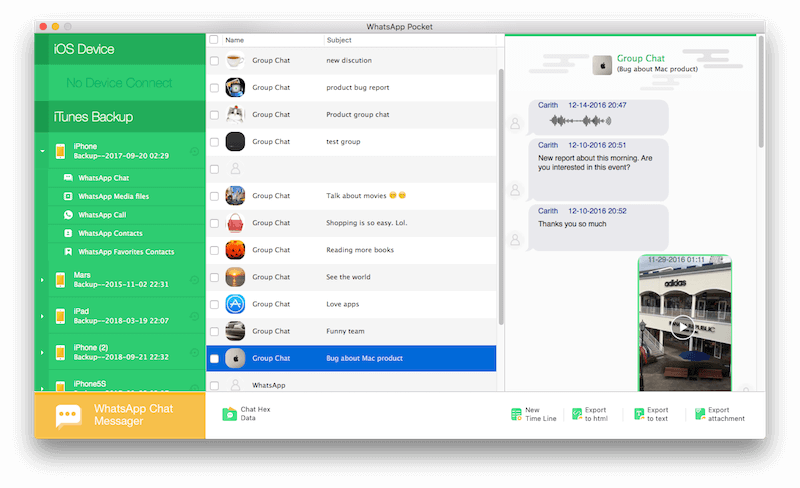Click the Export to text icon
The height and width of the screenshot is (488, 800).
click(x=639, y=414)
